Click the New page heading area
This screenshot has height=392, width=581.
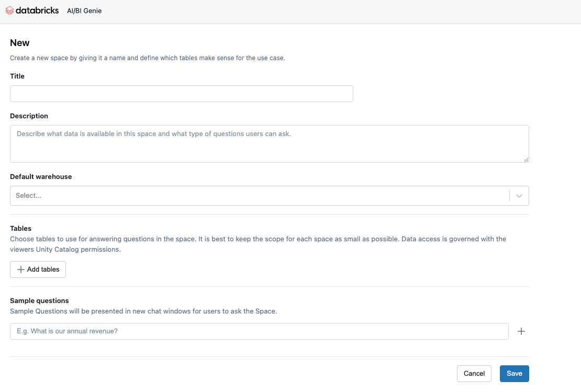tap(19, 42)
